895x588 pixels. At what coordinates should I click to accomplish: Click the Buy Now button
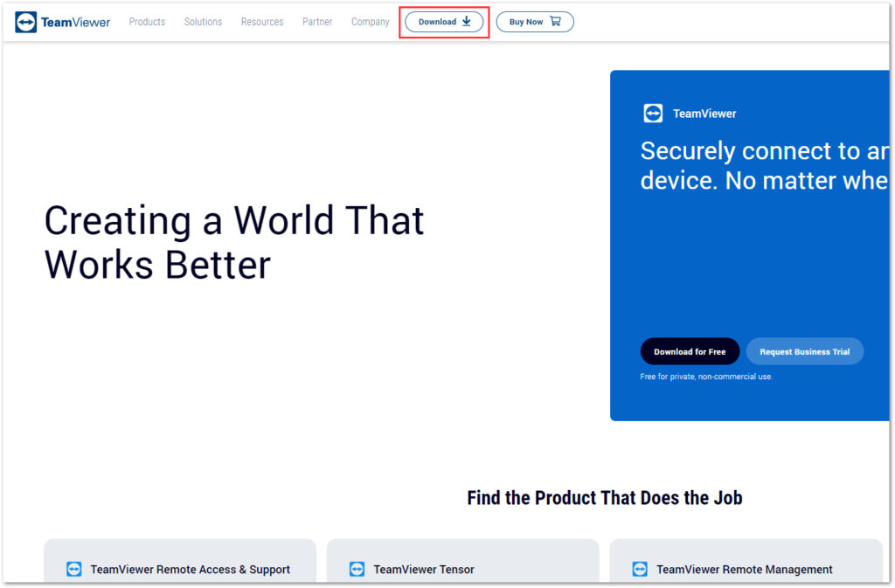[x=535, y=22]
